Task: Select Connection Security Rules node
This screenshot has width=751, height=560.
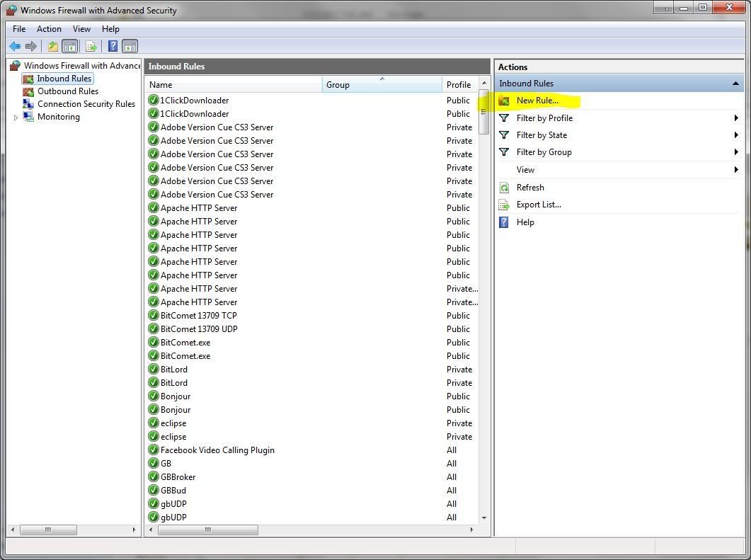Action: 86,104
